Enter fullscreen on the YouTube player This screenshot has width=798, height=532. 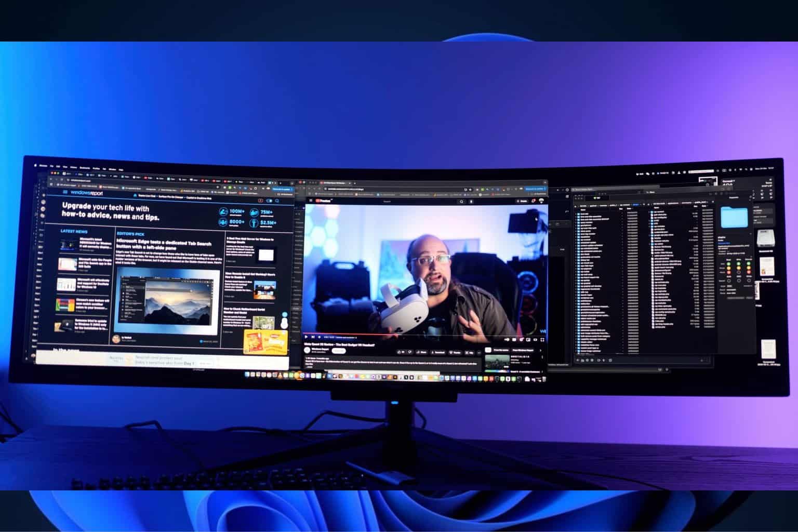click(543, 340)
